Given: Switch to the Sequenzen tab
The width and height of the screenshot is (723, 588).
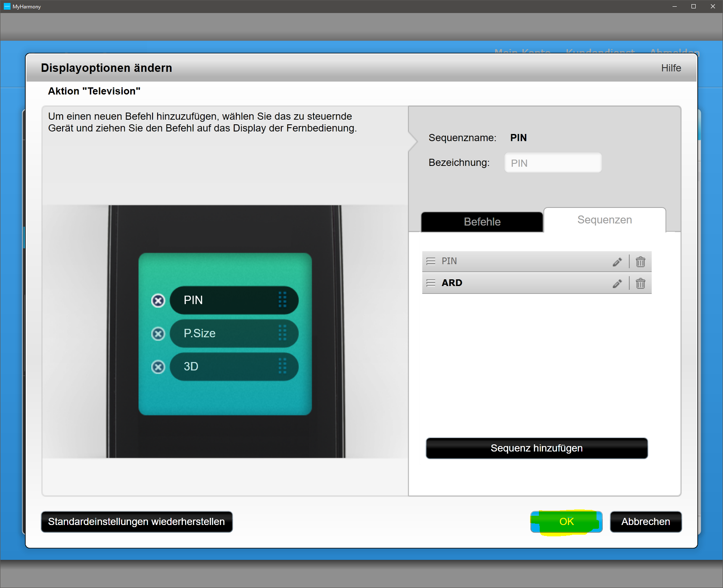Looking at the screenshot, I should 604,220.
